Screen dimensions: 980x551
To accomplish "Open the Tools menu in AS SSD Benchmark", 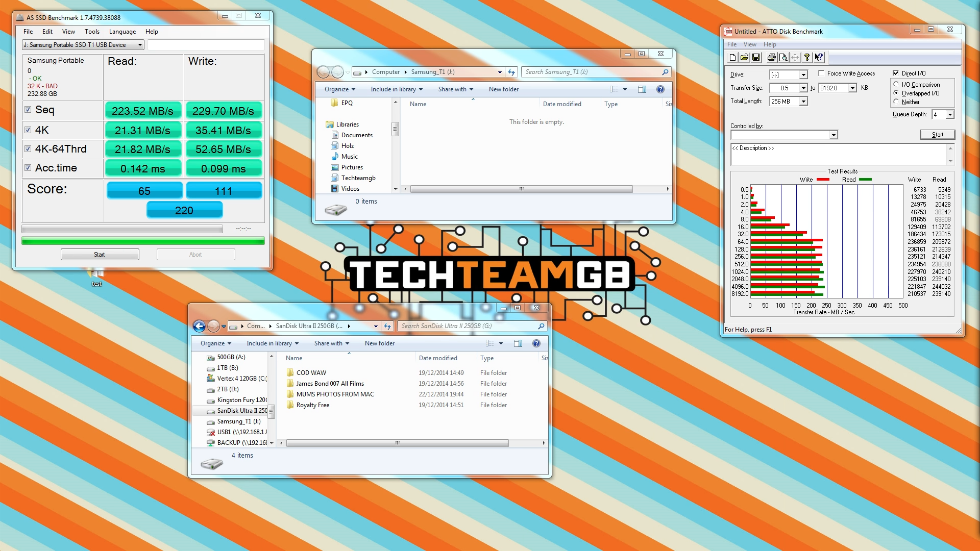I will tap(92, 32).
